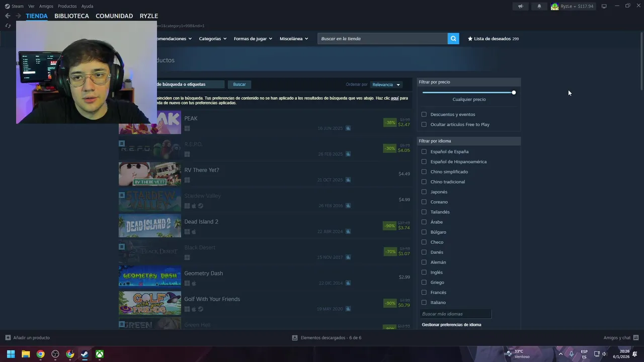Check Ocultar artículos Free to Play
Image resolution: width=644 pixels, height=362 pixels.
424,125
